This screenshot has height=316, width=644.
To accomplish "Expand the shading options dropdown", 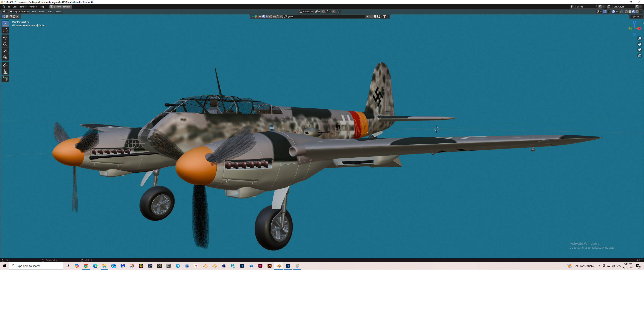I will point(640,12).
